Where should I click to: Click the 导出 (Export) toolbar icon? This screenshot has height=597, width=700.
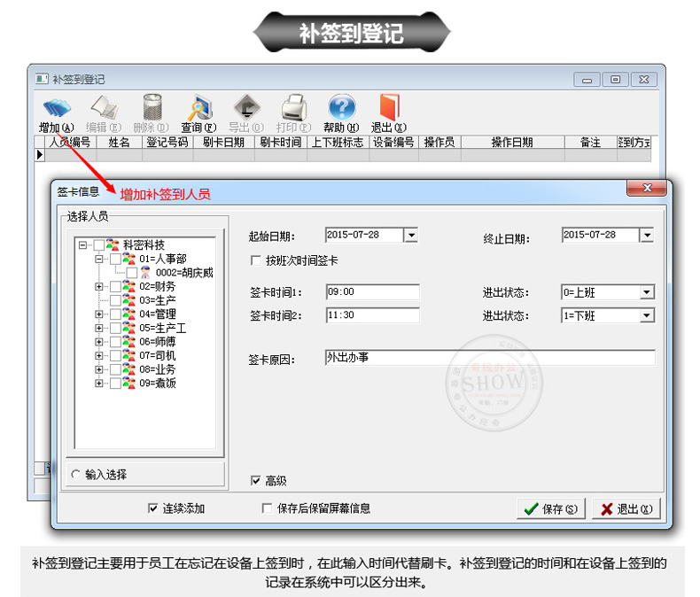[246, 108]
